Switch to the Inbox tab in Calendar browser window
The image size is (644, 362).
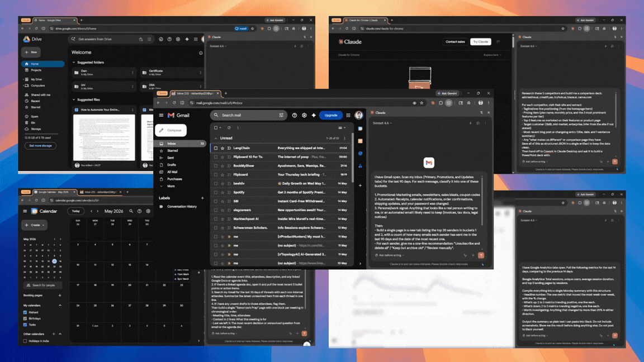(x=100, y=192)
